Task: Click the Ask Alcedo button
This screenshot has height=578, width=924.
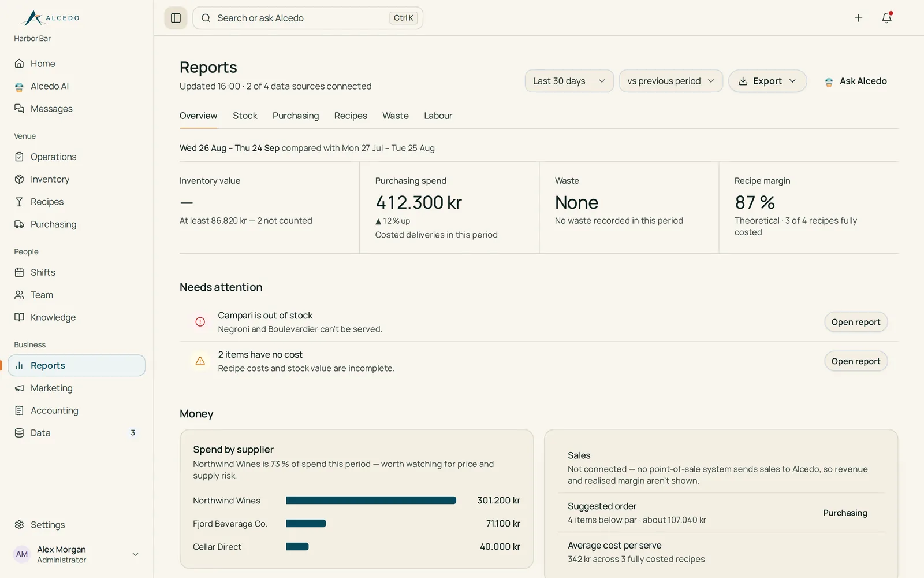Action: coord(855,81)
